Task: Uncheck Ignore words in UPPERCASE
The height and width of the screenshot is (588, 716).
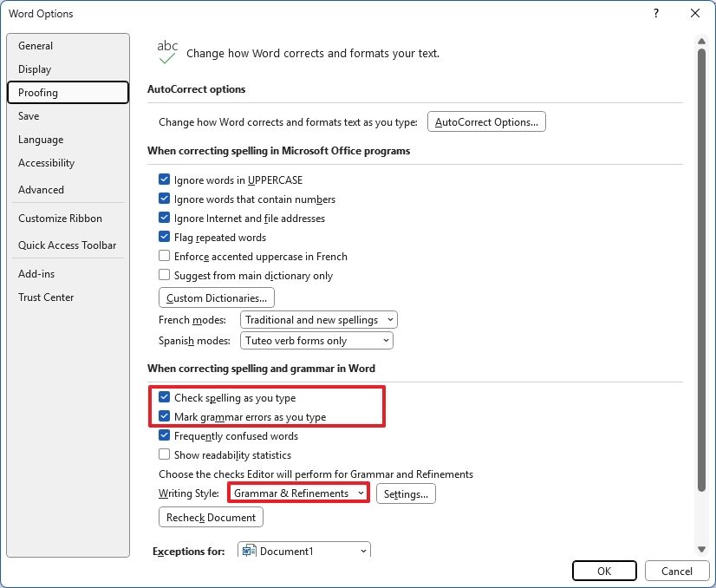Action: click(165, 180)
